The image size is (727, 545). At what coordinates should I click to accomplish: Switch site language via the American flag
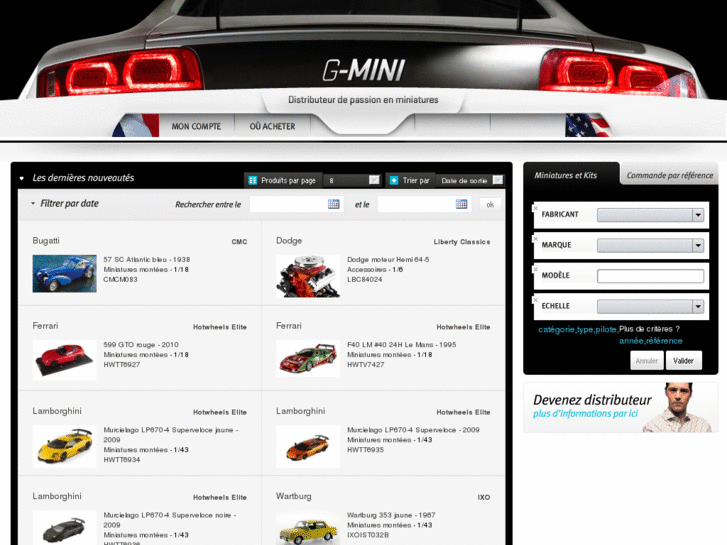(x=588, y=125)
